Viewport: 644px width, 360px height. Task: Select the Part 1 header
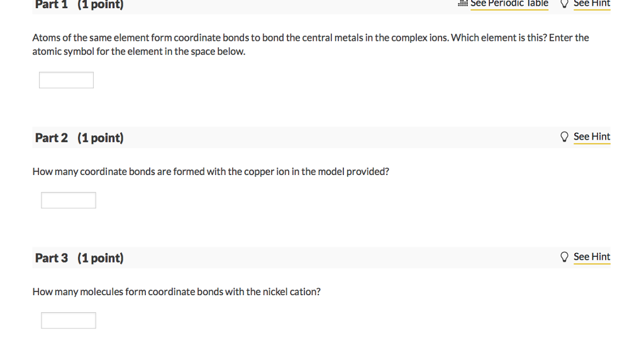coord(51,5)
